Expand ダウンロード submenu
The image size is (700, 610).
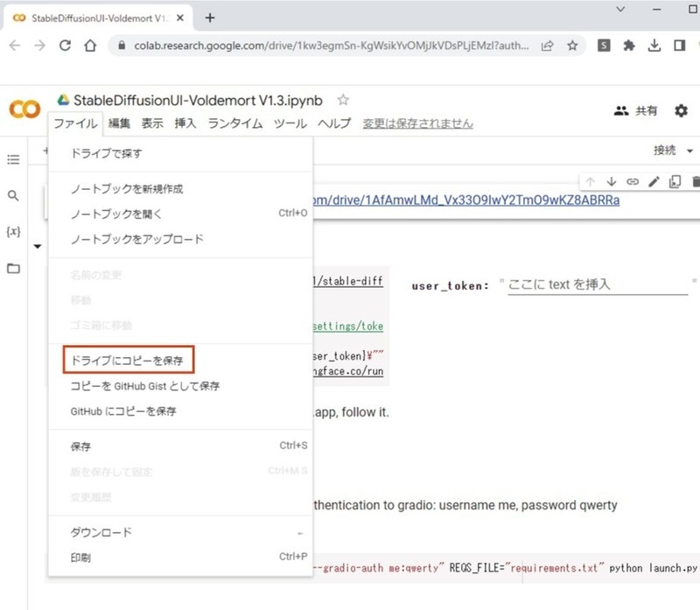tap(180, 532)
